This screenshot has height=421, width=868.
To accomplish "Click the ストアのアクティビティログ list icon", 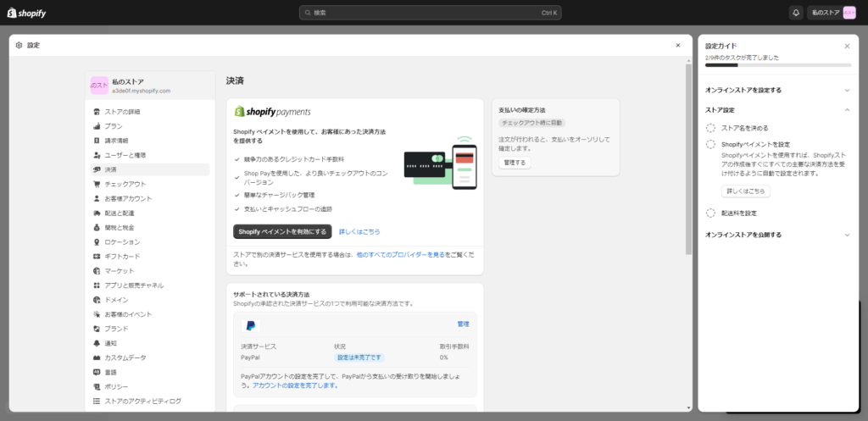I will pyautogui.click(x=97, y=401).
